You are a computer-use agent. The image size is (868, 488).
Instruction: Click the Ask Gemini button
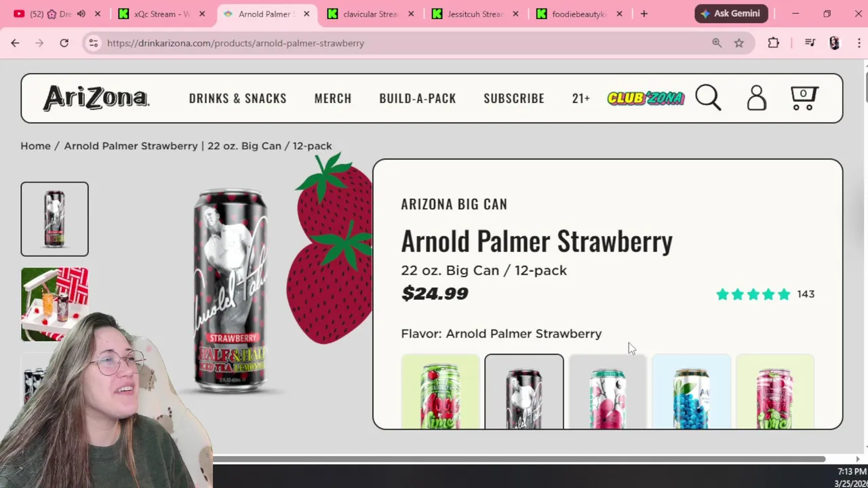[731, 14]
